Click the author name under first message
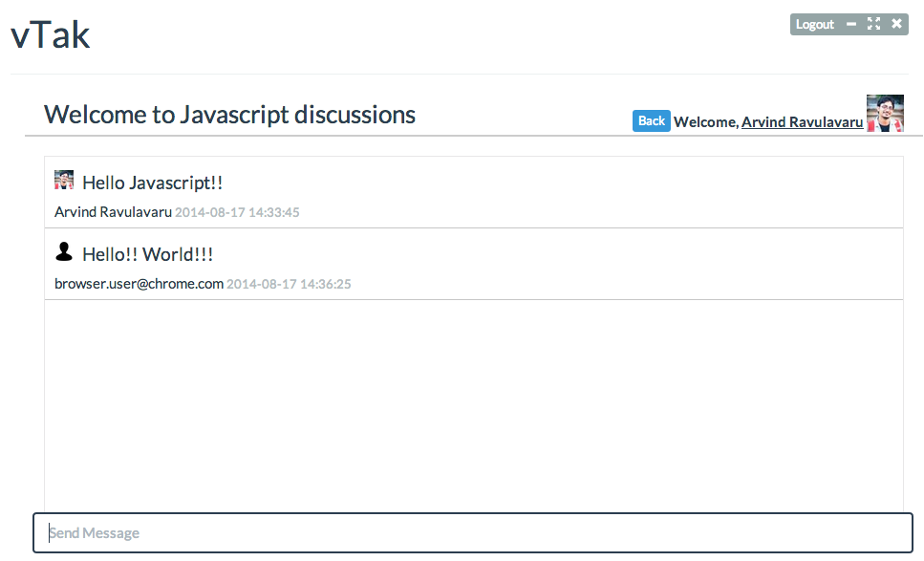The height and width of the screenshot is (561, 924). click(113, 212)
